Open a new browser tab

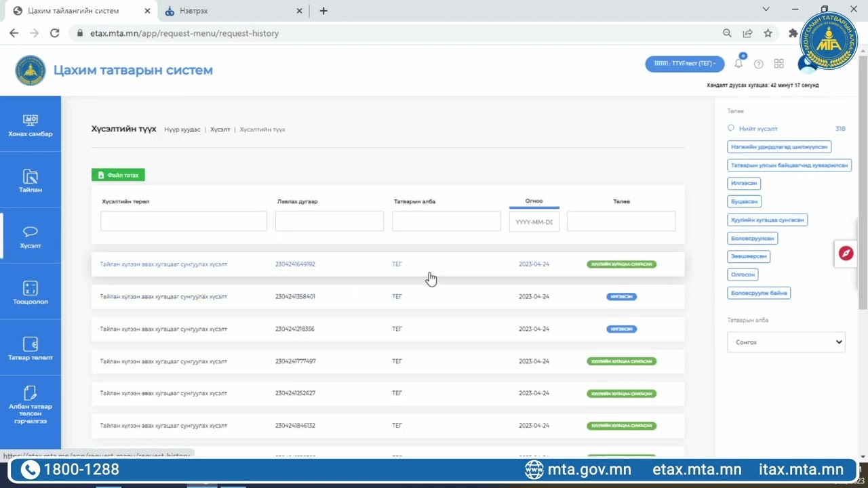[323, 11]
